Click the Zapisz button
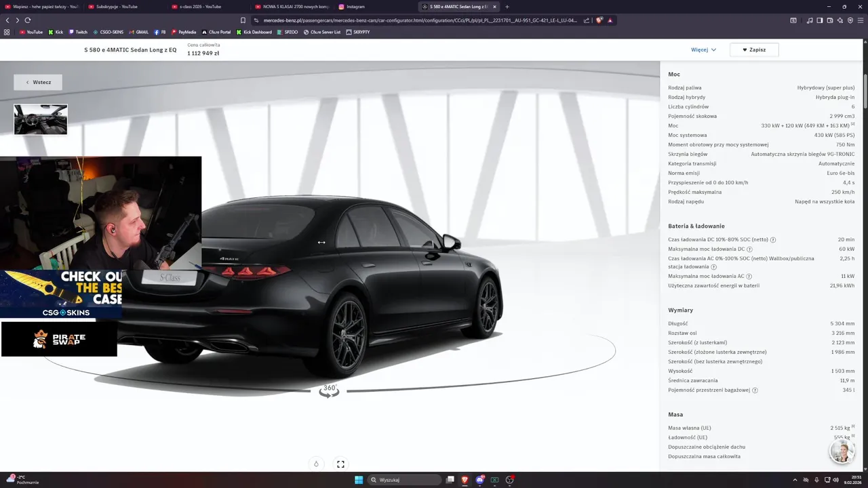 pyautogui.click(x=754, y=49)
